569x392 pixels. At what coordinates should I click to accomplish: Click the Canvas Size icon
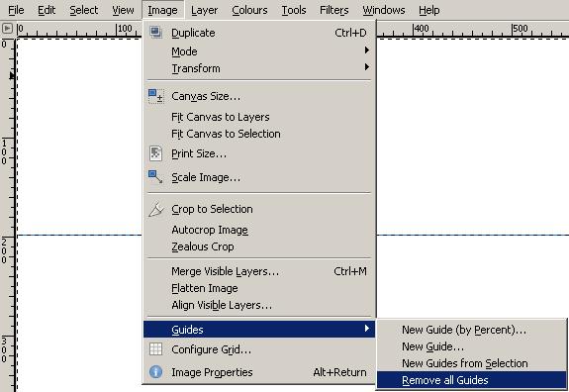[156, 96]
